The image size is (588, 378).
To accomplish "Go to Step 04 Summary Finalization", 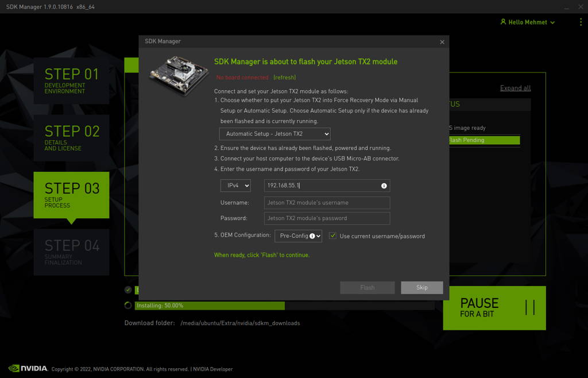I will tap(71, 252).
